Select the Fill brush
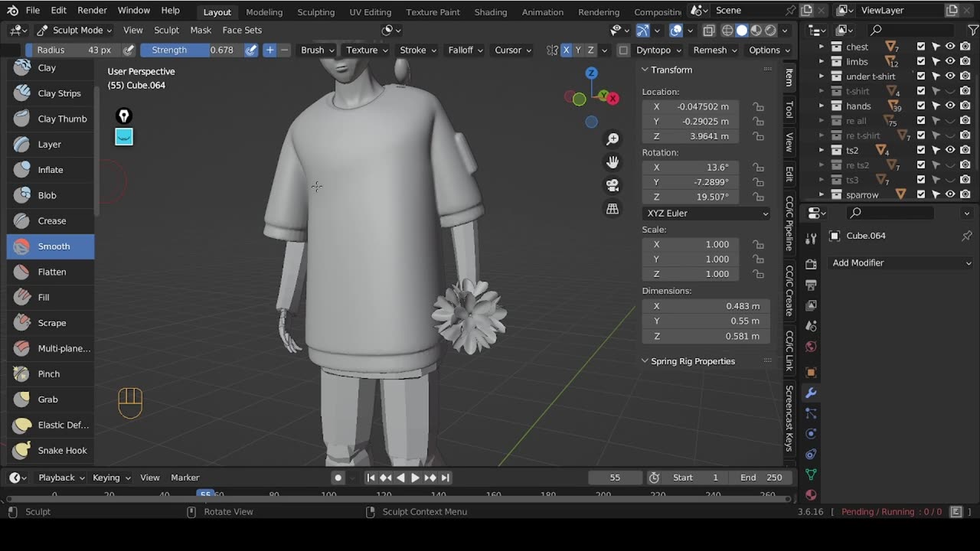Screen dimensions: 980x551 click(x=51, y=297)
